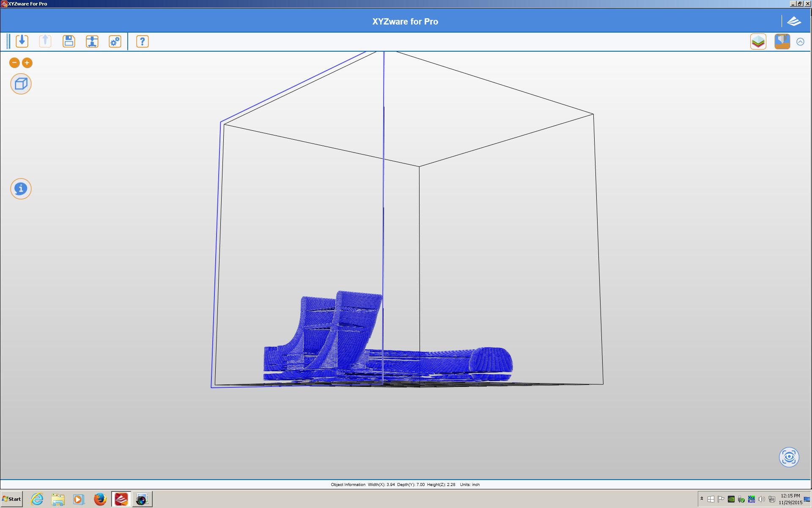Open the NVIDIA tray icon
The height and width of the screenshot is (508, 812).
(731, 499)
